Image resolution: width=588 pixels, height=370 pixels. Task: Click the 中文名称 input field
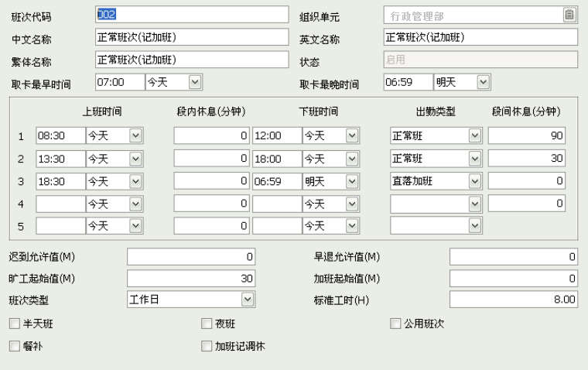192,37
